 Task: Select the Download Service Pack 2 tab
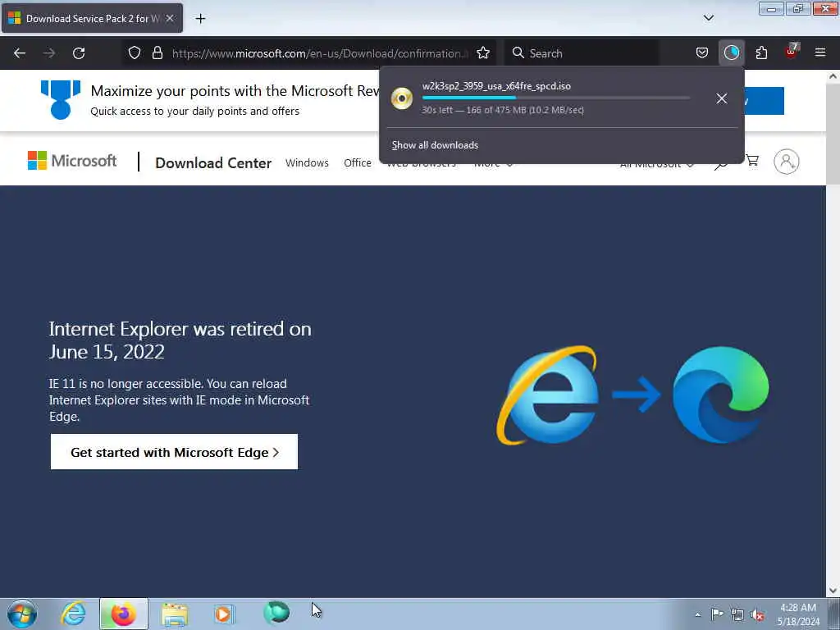(x=92, y=18)
